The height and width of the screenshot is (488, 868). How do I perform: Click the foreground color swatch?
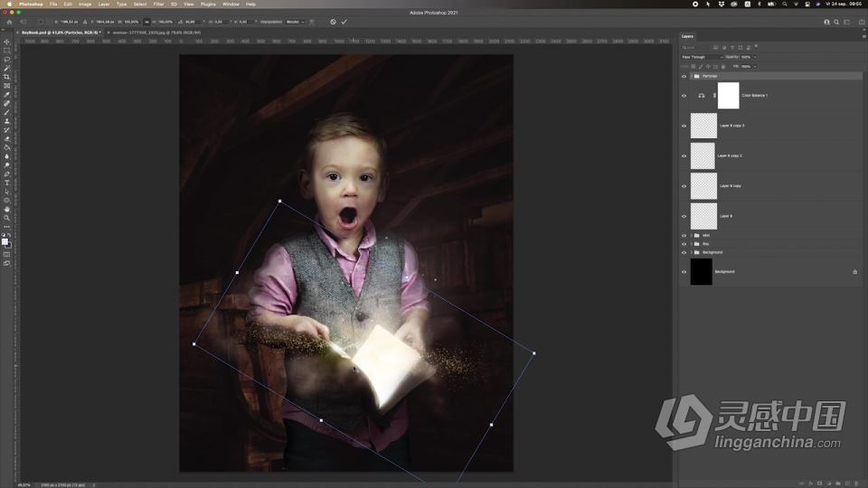(x=5, y=242)
